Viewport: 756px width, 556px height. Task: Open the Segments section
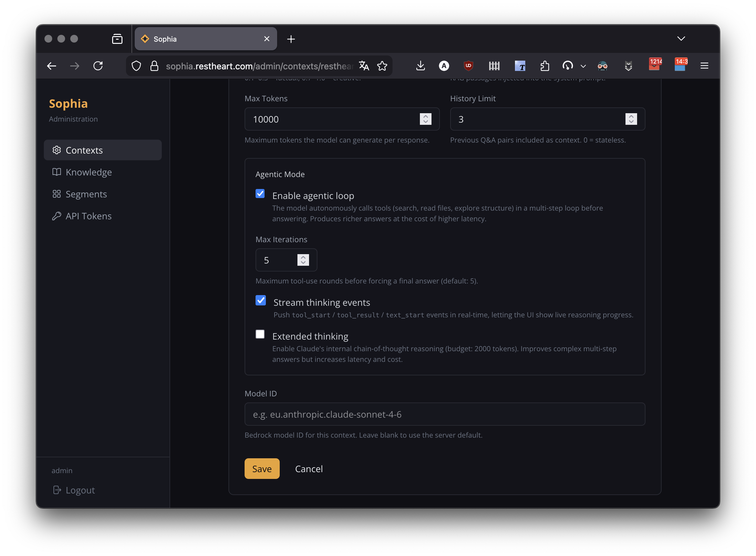86,194
